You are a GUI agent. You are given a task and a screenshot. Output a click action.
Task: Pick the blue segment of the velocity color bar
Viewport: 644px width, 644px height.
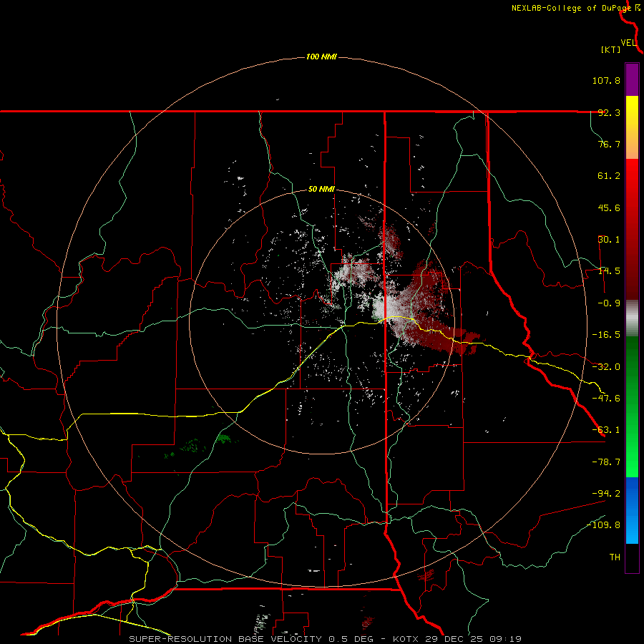coord(632,510)
